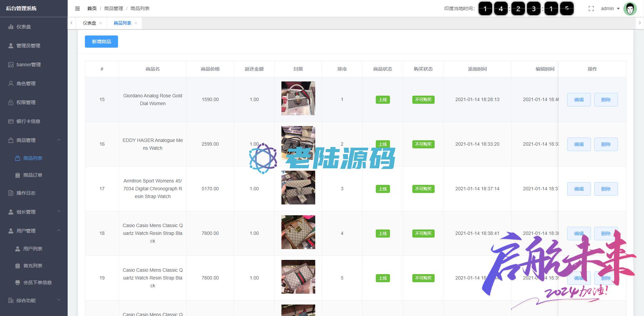644x316 pixels.
Task: Click the 新增商品 button
Action: click(101, 42)
